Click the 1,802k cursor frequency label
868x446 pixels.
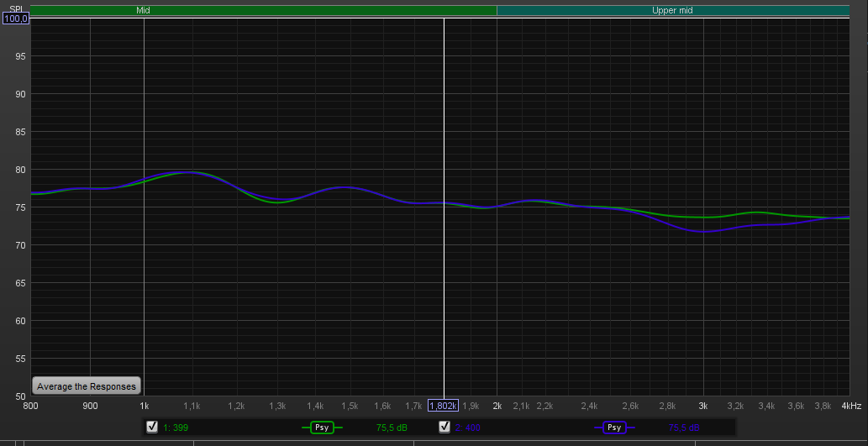pos(443,407)
